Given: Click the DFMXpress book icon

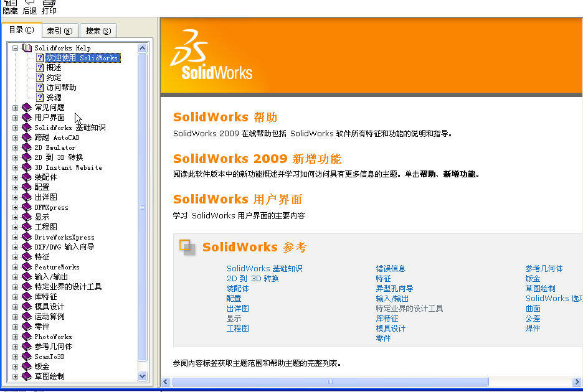Looking at the screenshot, I should (x=27, y=207).
